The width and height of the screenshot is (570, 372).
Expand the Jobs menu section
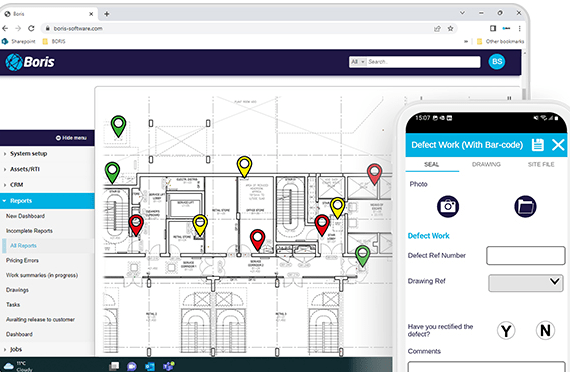[x=47, y=349]
